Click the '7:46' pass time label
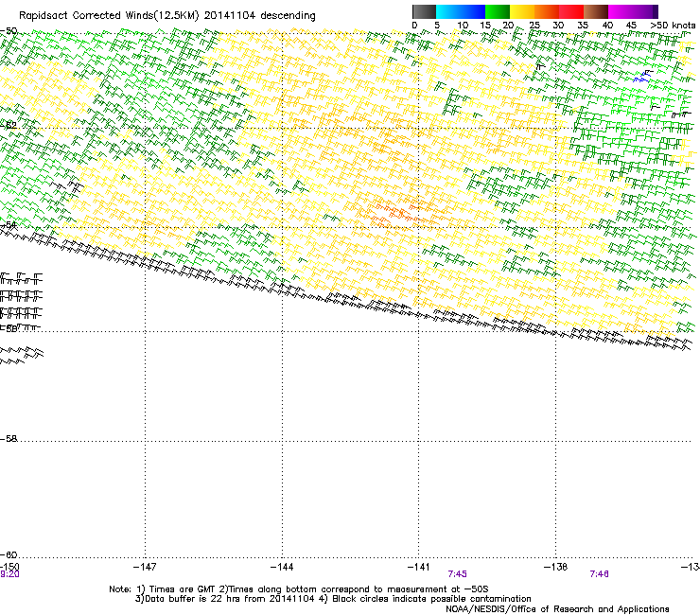Screen dimensions: 700x615 point(599,574)
